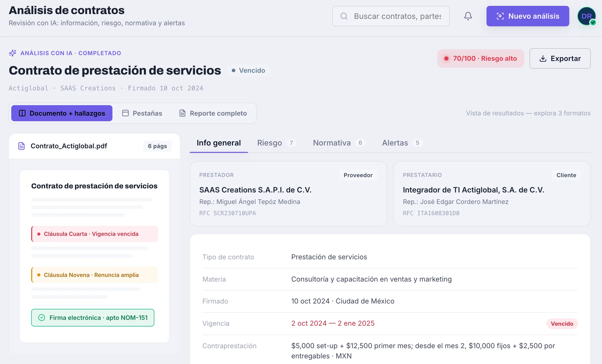
Task: Switch to Reporte completo view
Action: coord(213,113)
